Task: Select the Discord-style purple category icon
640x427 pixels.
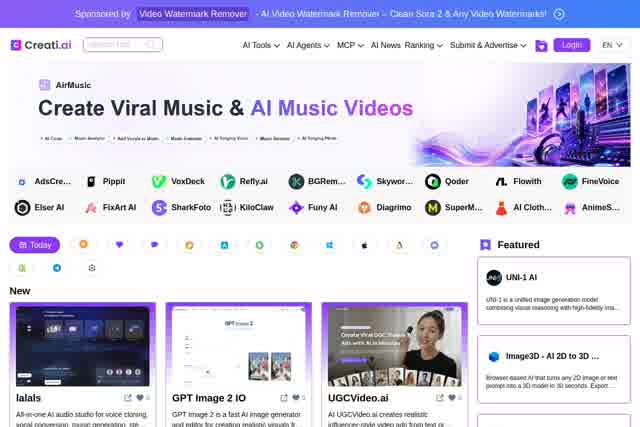Action: pyautogui.click(x=434, y=245)
